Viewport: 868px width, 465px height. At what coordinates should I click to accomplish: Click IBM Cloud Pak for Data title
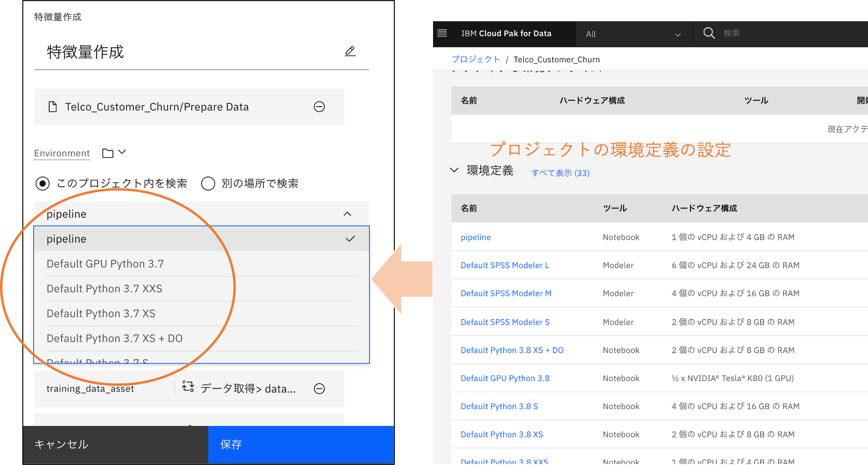pyautogui.click(x=506, y=33)
